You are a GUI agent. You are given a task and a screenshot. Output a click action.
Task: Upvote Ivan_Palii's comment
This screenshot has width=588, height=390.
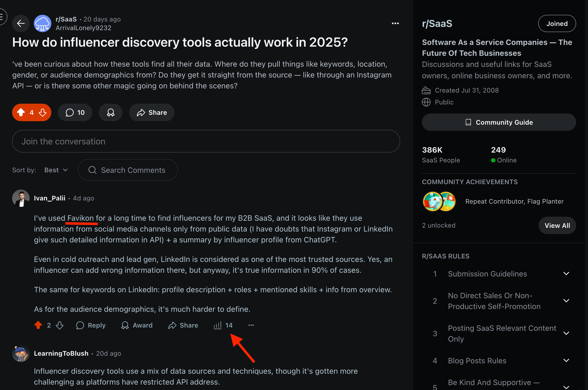(x=38, y=325)
